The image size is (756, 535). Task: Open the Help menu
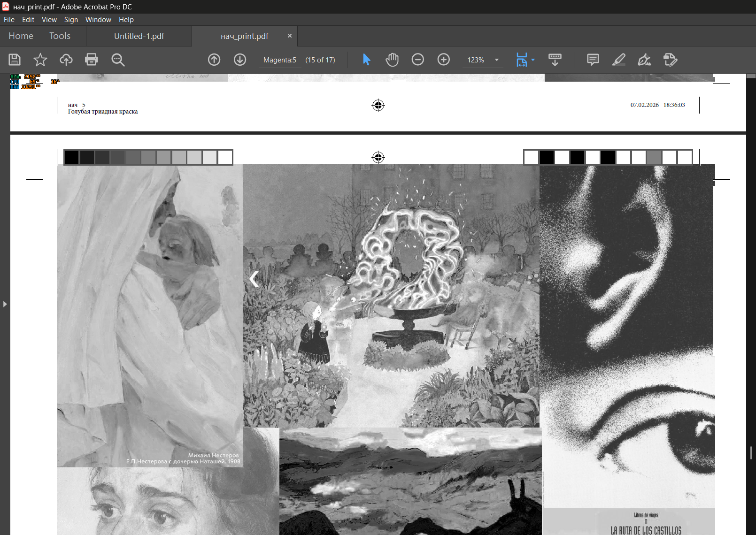(126, 20)
